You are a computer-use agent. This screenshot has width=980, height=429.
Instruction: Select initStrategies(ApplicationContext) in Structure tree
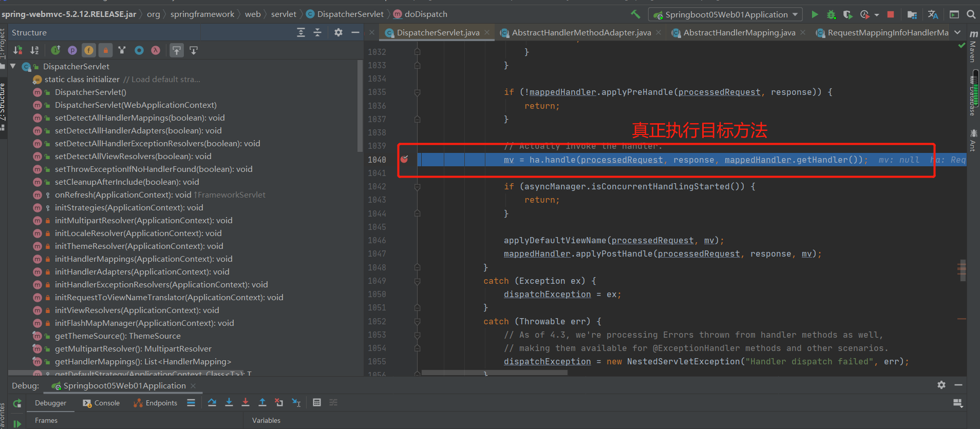tap(129, 207)
